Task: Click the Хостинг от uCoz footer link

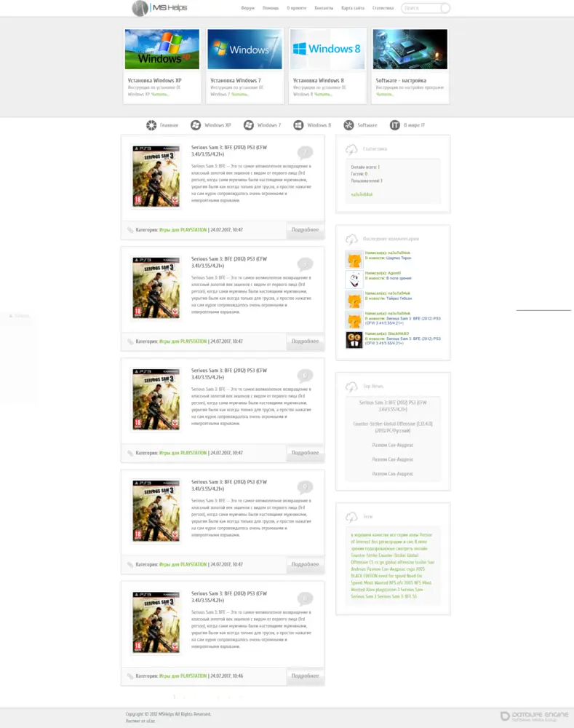Action: (140, 721)
